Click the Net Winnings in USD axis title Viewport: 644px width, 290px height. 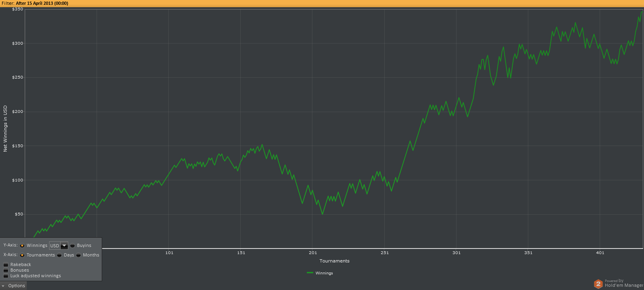(5, 128)
